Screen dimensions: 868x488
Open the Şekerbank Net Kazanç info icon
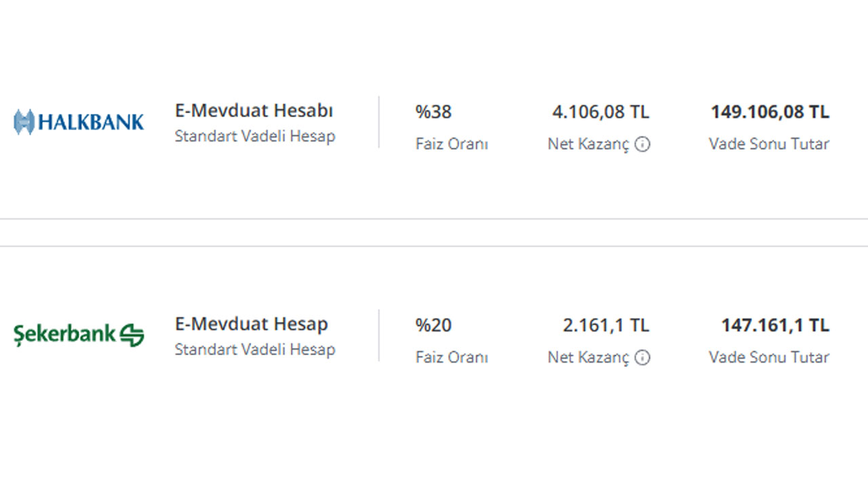(x=642, y=358)
